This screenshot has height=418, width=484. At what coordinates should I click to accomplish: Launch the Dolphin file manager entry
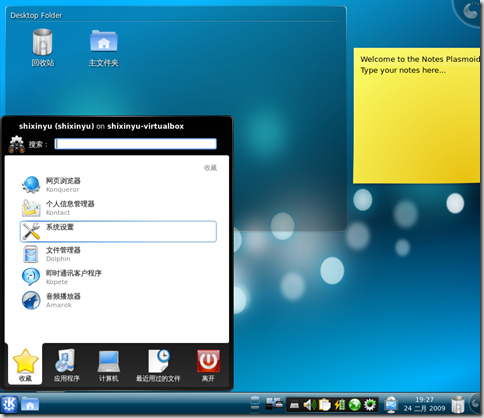click(118, 254)
